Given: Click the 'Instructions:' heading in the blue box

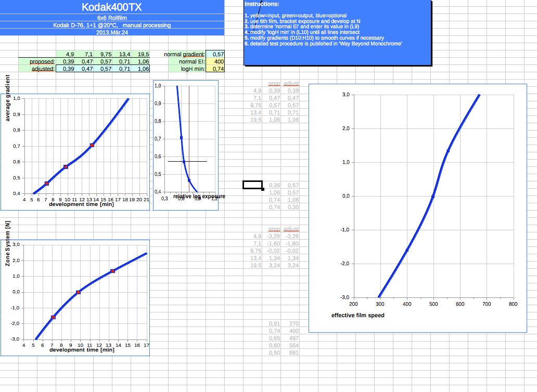Looking at the screenshot, I should 262,4.
